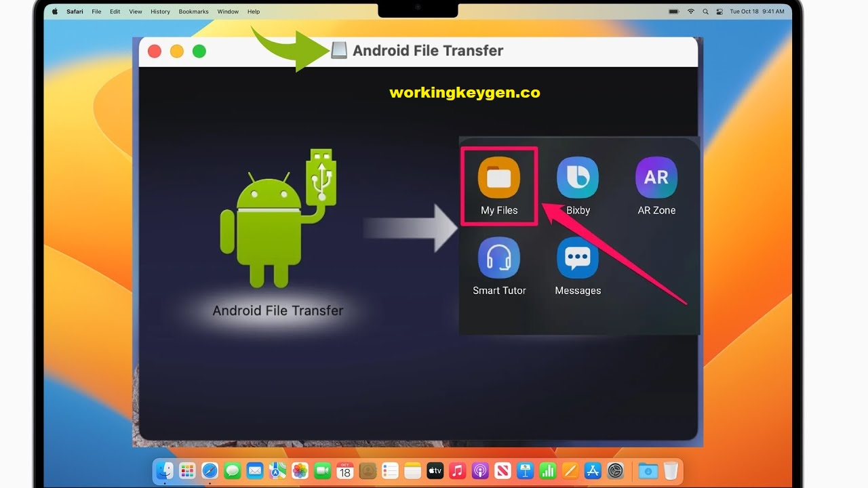868x488 pixels.
Task: Open Safari from the Dock
Action: coord(209,470)
